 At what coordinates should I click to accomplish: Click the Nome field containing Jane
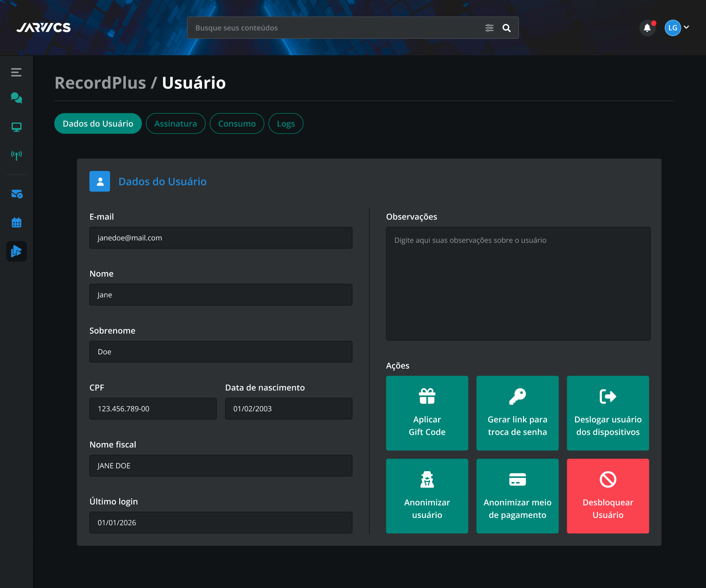[221, 295]
